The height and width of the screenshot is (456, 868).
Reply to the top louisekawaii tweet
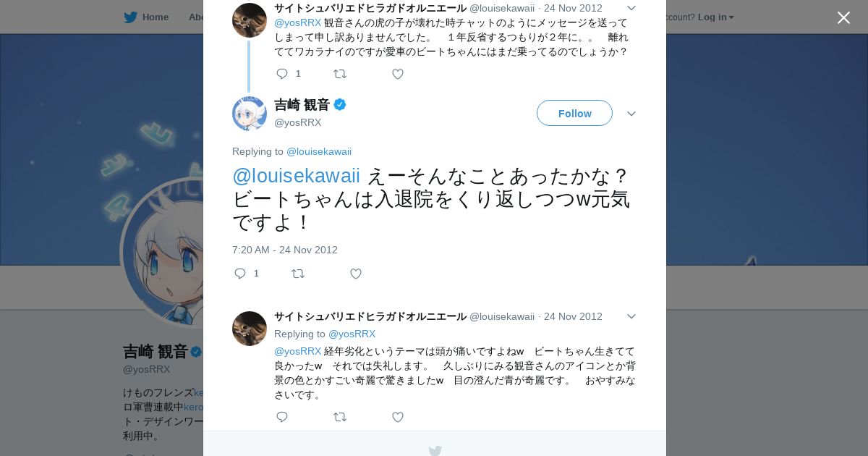tap(282, 74)
